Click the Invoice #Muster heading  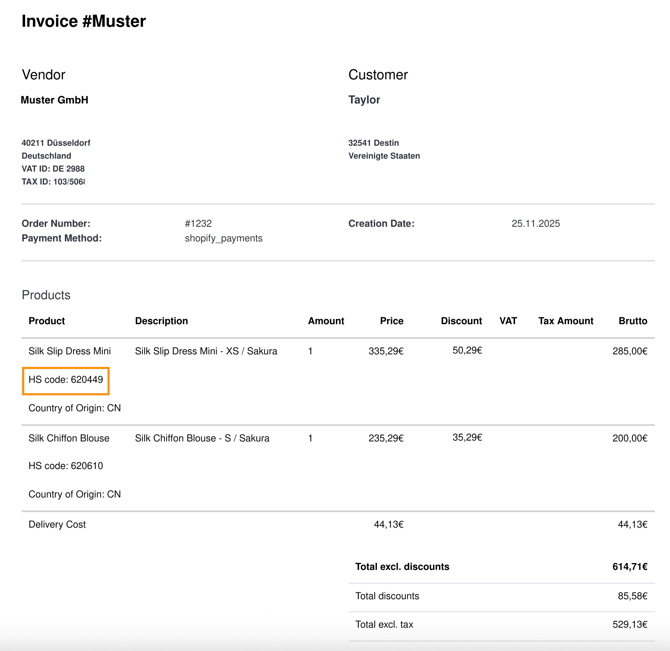coord(84,21)
